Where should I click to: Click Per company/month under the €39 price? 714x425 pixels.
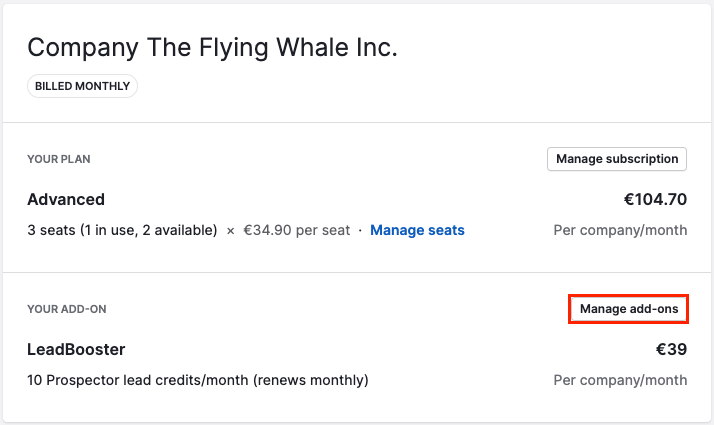[620, 380]
